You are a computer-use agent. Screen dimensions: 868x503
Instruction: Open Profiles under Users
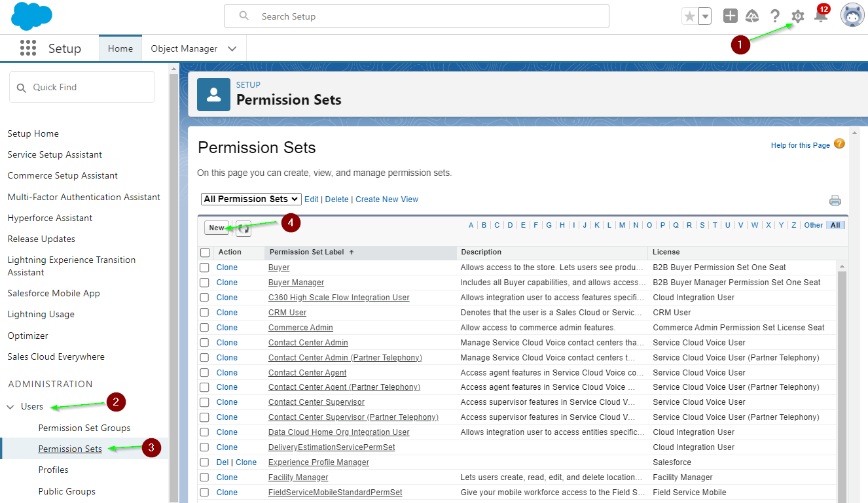[54, 470]
